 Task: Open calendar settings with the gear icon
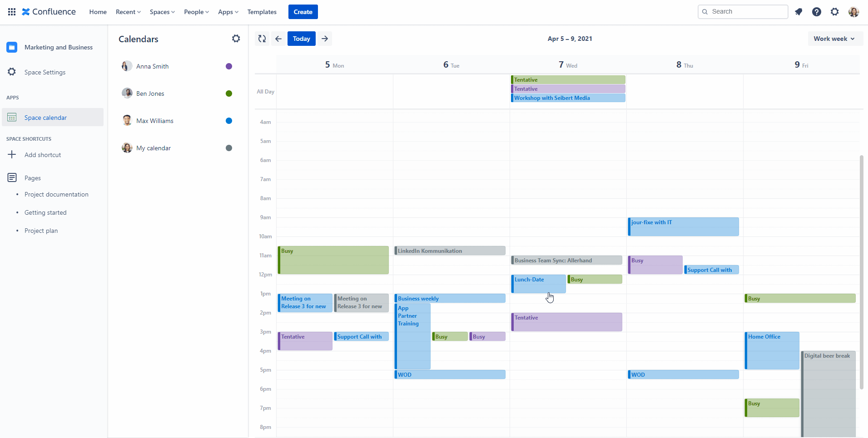[x=236, y=39]
